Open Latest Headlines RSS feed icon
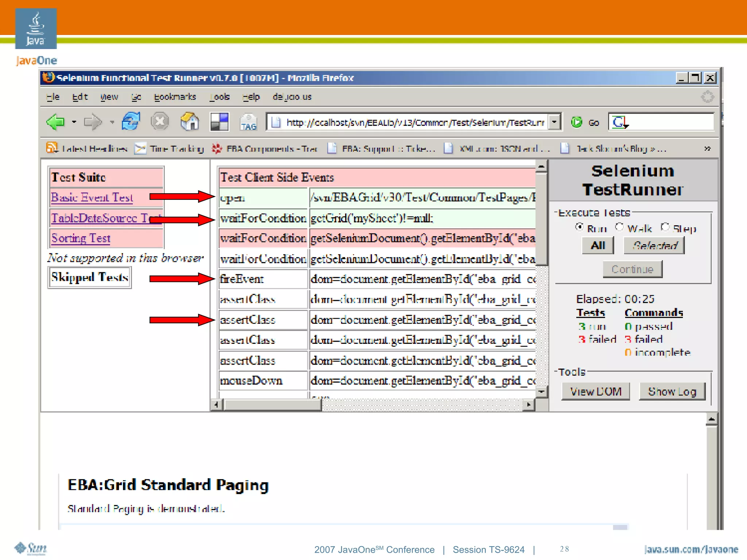 52,148
